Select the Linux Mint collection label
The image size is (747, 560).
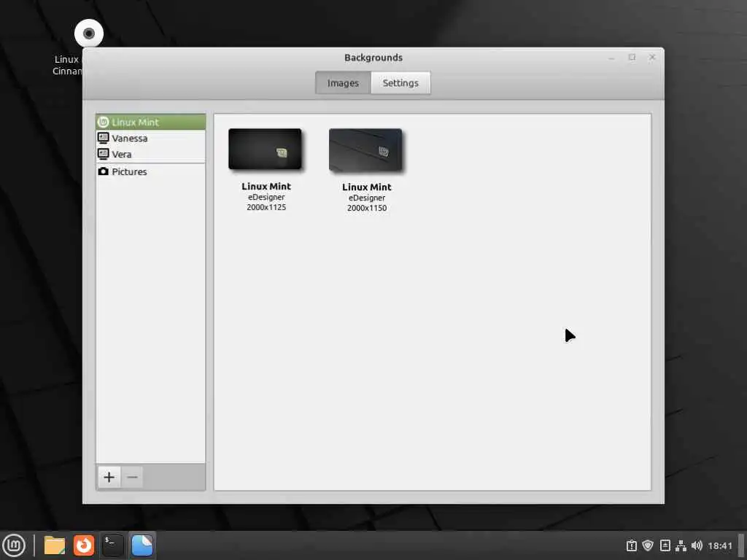point(135,122)
